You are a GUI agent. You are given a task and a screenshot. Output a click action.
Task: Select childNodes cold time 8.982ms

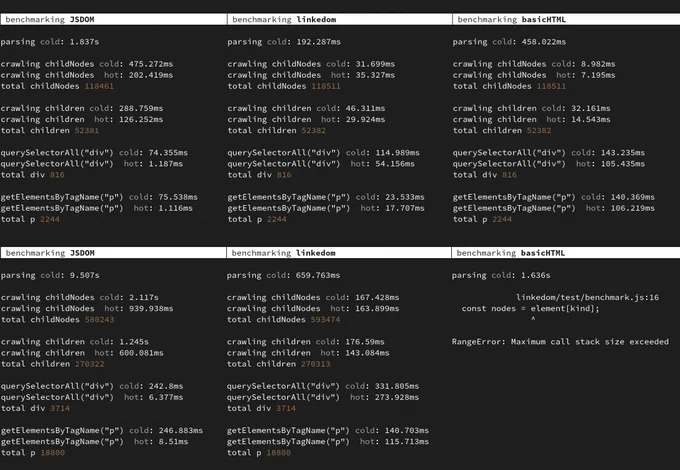598,64
